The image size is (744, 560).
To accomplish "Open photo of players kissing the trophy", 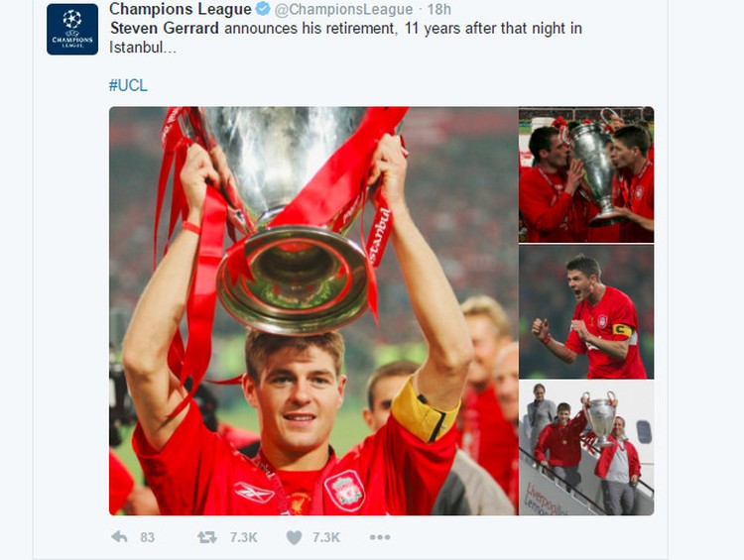I will 586,174.
